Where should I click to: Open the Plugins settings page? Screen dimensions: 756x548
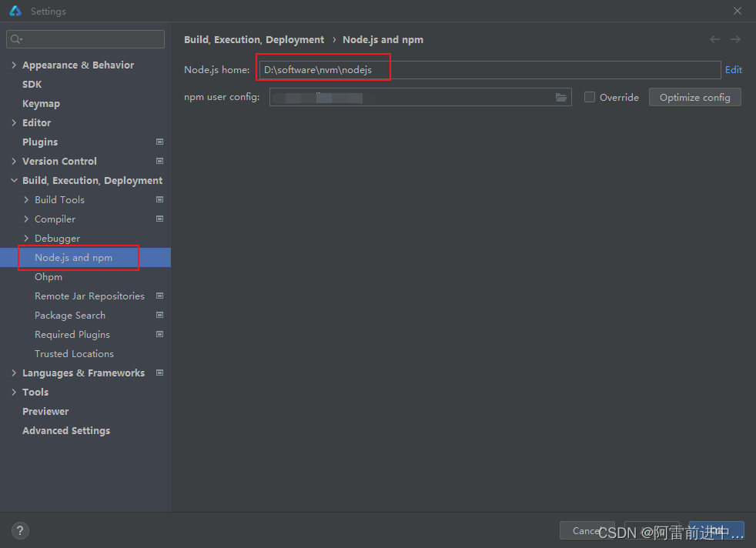coord(40,142)
